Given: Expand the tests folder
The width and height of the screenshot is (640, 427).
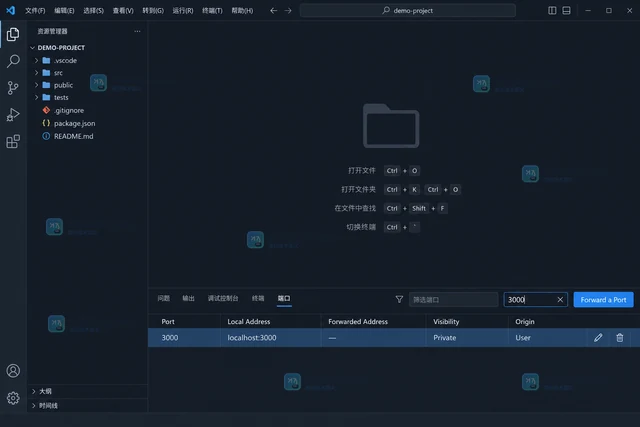Looking at the screenshot, I should [36, 97].
